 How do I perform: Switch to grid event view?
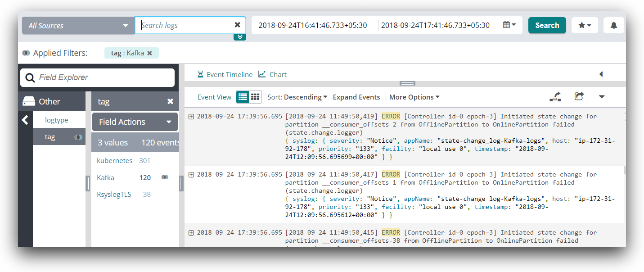tap(255, 97)
